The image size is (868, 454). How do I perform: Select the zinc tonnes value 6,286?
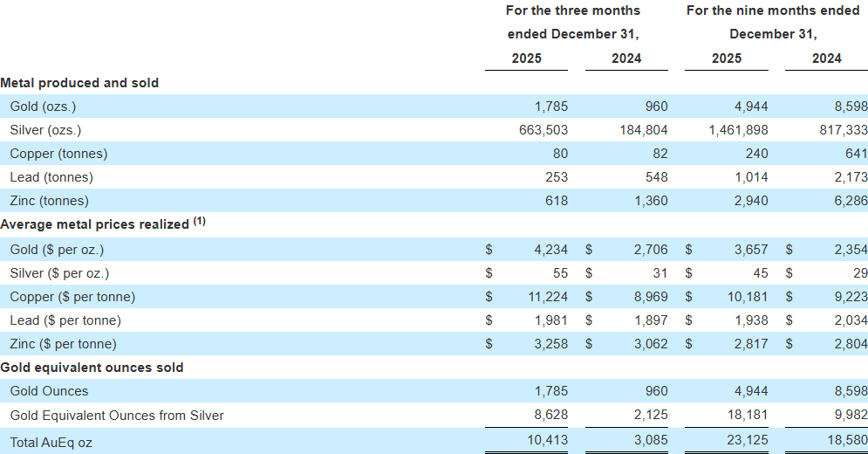coord(826,201)
